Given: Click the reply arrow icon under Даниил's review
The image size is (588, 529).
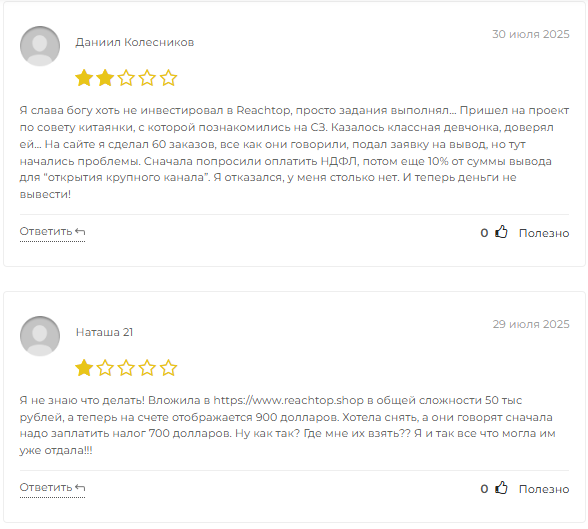Looking at the screenshot, I should (80, 232).
